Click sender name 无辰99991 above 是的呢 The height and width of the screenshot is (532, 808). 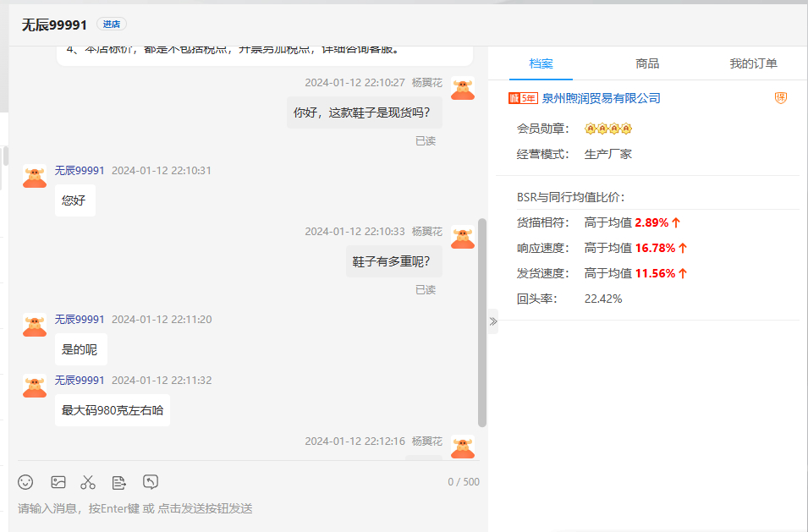(80, 320)
